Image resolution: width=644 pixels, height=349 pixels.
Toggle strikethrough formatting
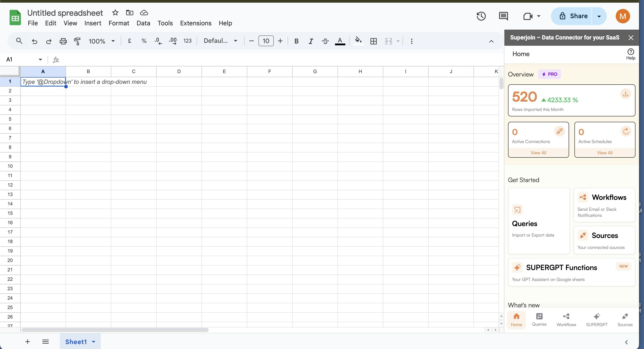(x=325, y=41)
